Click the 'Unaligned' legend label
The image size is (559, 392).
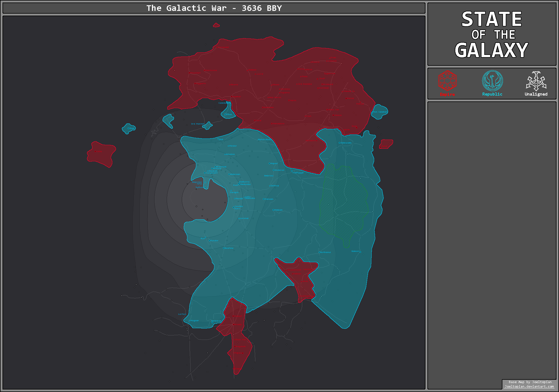coord(536,94)
